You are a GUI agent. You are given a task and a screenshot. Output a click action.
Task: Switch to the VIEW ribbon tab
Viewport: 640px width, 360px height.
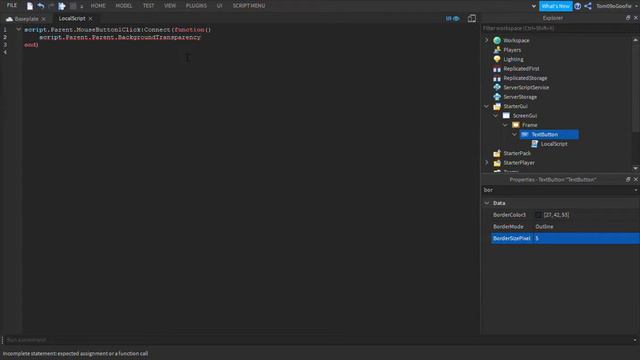170,6
